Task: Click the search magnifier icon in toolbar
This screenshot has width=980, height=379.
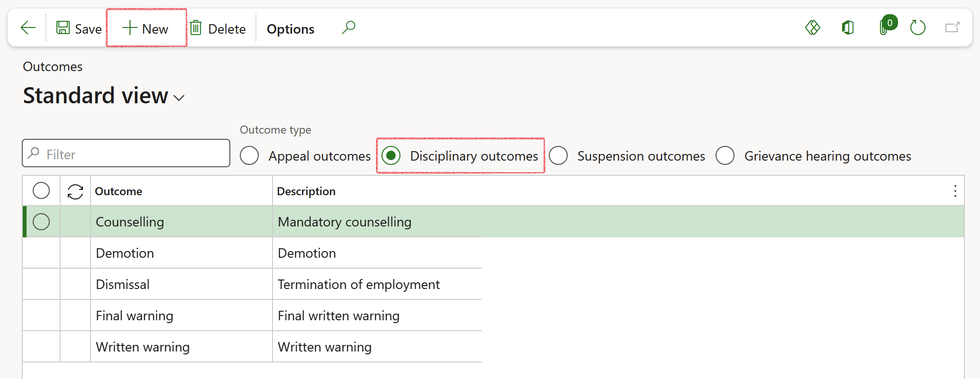Action: 348,28
